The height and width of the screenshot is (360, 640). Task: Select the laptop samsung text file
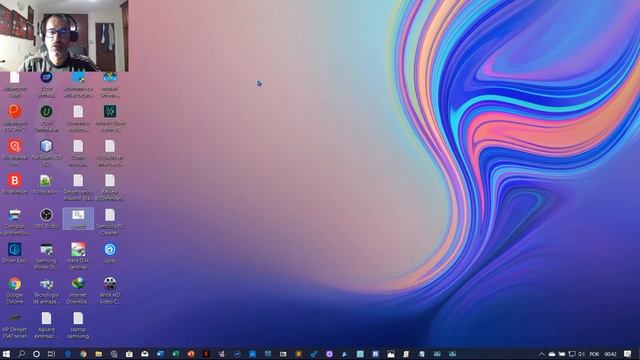[78, 325]
